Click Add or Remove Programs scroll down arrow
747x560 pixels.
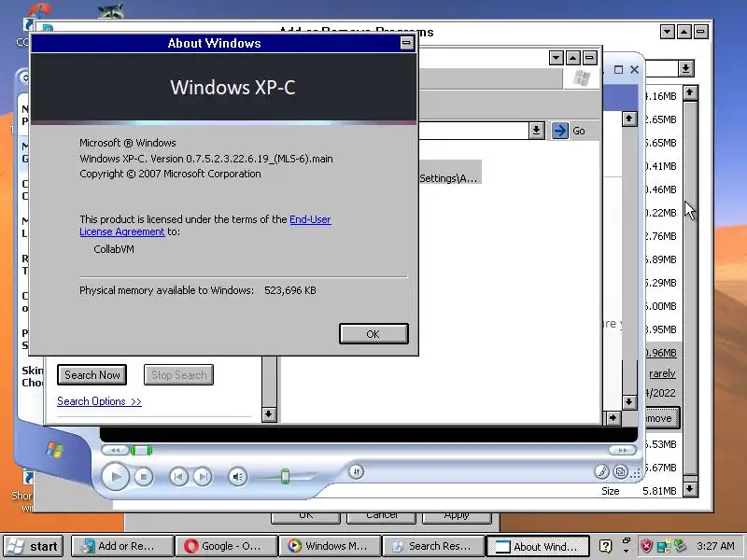(690, 489)
